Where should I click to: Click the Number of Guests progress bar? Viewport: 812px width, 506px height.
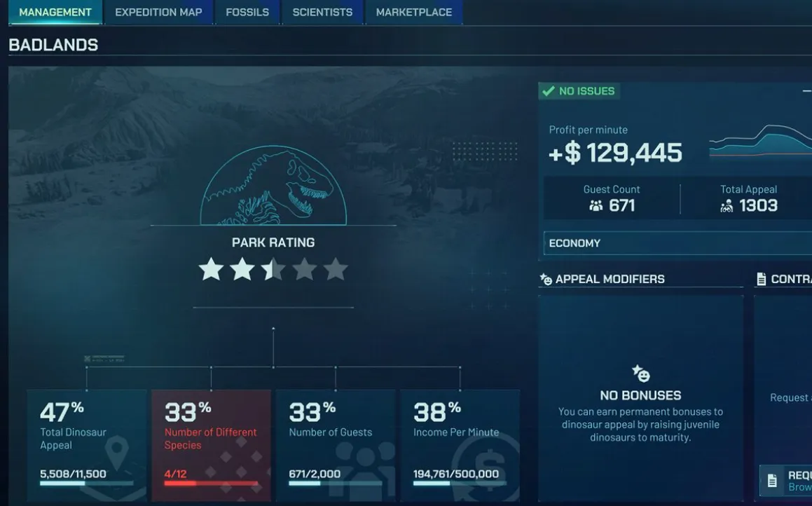(335, 484)
